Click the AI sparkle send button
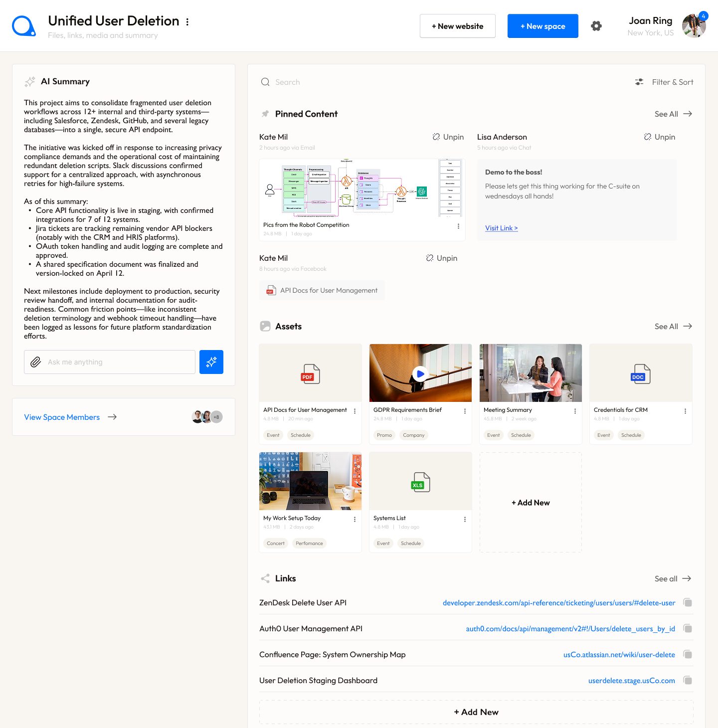The width and height of the screenshot is (718, 728). point(211,362)
